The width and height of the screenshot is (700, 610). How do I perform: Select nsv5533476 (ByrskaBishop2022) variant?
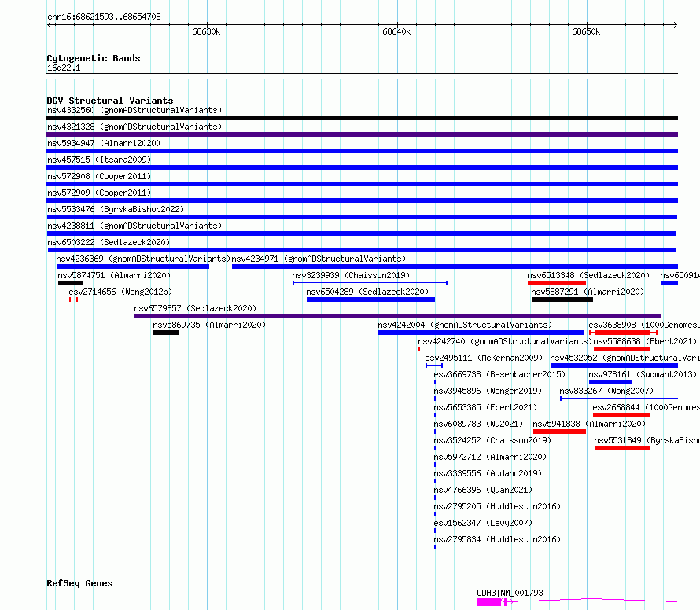coord(116,209)
